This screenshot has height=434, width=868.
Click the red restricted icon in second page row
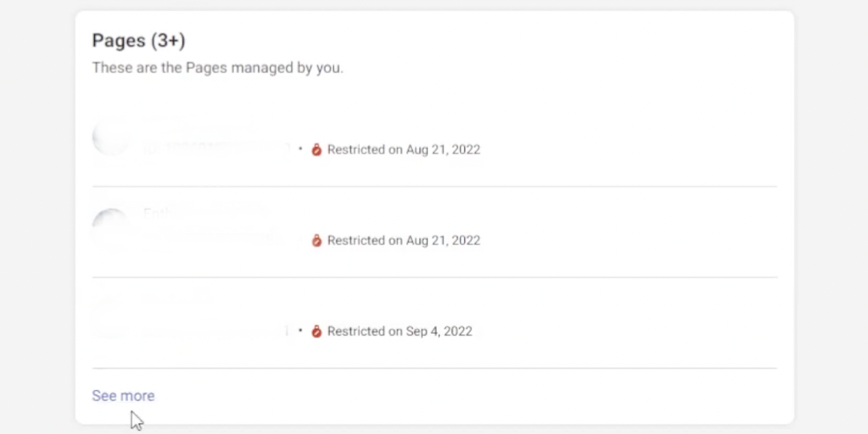pyautogui.click(x=316, y=241)
